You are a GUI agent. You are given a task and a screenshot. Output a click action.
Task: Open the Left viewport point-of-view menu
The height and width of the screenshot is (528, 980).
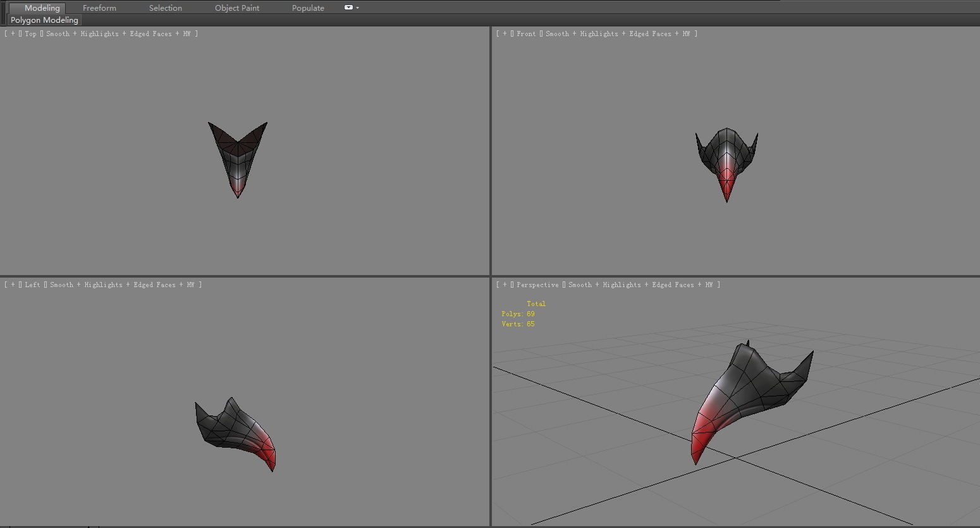(32, 285)
